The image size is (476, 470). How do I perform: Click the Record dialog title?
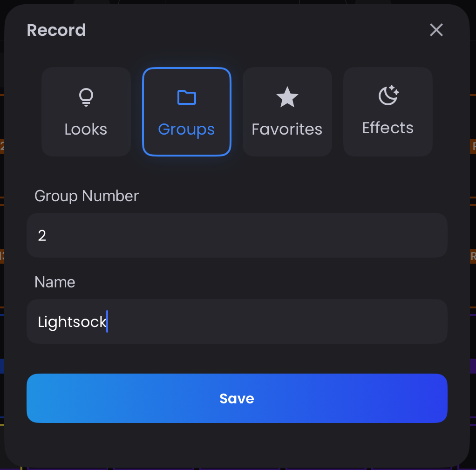(x=56, y=30)
